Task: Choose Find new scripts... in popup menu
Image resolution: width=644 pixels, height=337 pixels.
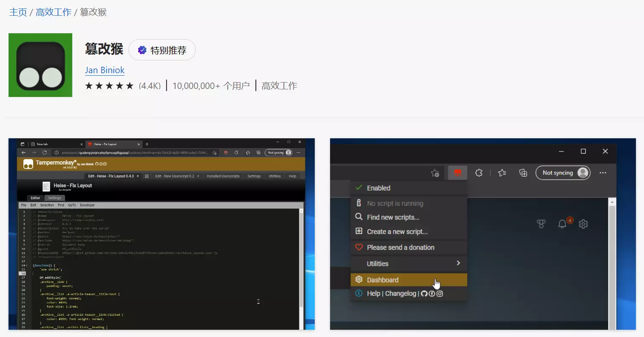Action: coord(409,217)
